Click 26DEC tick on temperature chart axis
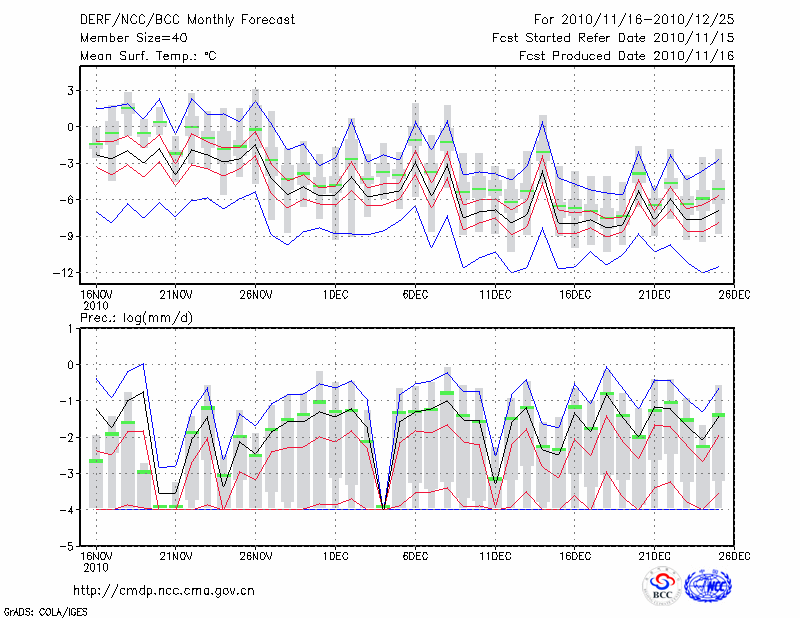Image resolution: width=800 pixels, height=618 pixels. [x=735, y=295]
